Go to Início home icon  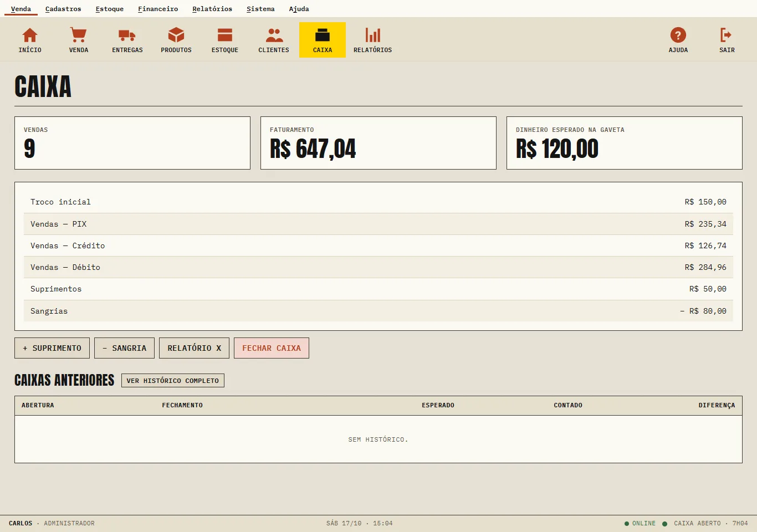30,40
